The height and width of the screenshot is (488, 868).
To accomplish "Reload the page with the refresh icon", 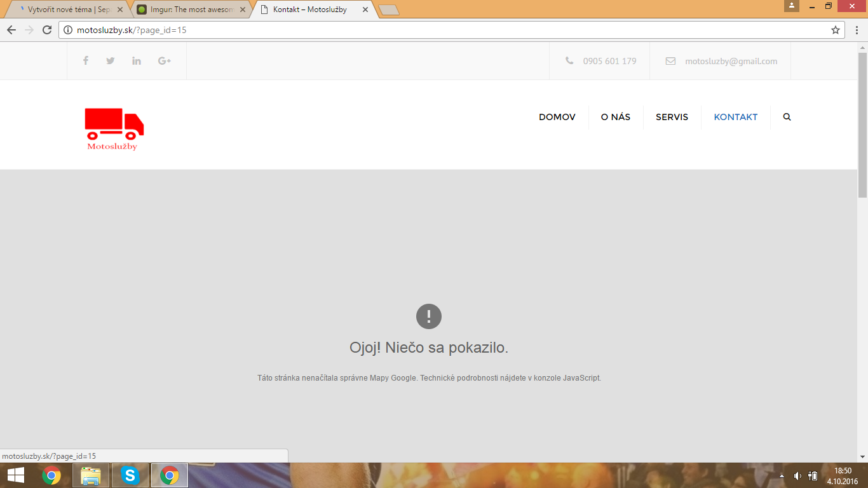I will coord(46,30).
